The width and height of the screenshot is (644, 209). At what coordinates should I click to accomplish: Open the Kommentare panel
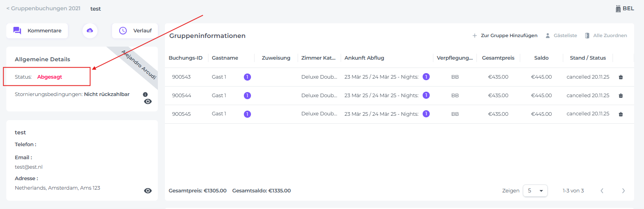click(37, 31)
